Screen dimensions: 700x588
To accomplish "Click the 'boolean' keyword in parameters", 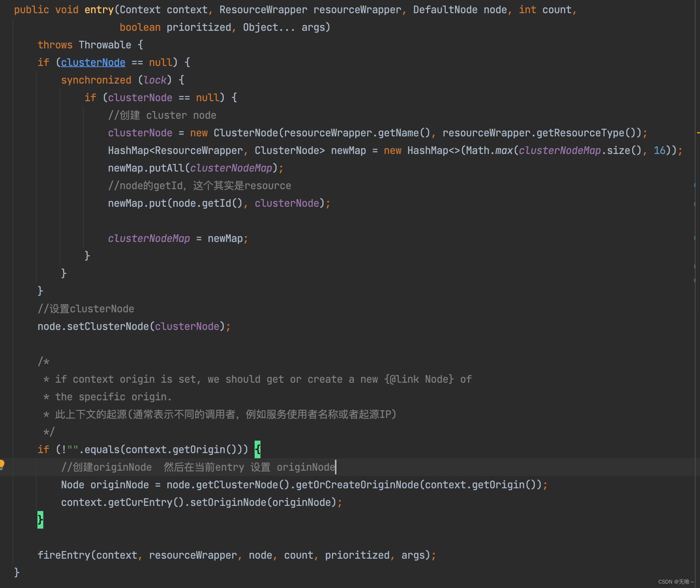I will tap(140, 27).
